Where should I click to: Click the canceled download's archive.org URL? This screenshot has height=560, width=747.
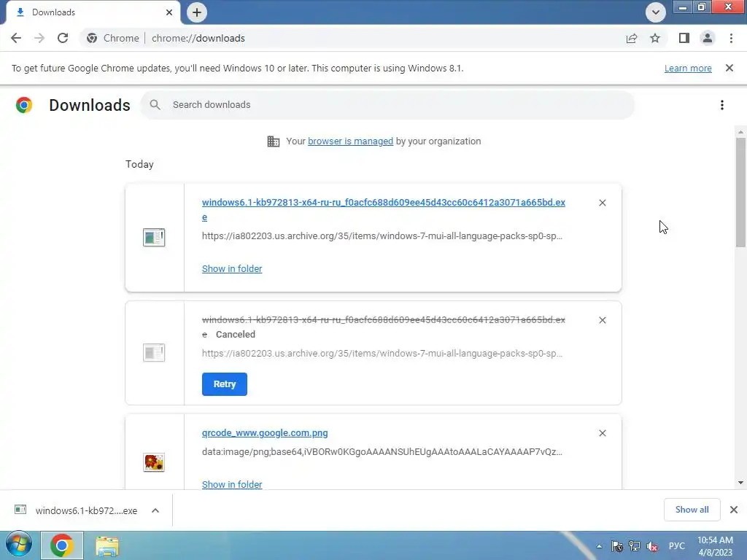point(382,354)
